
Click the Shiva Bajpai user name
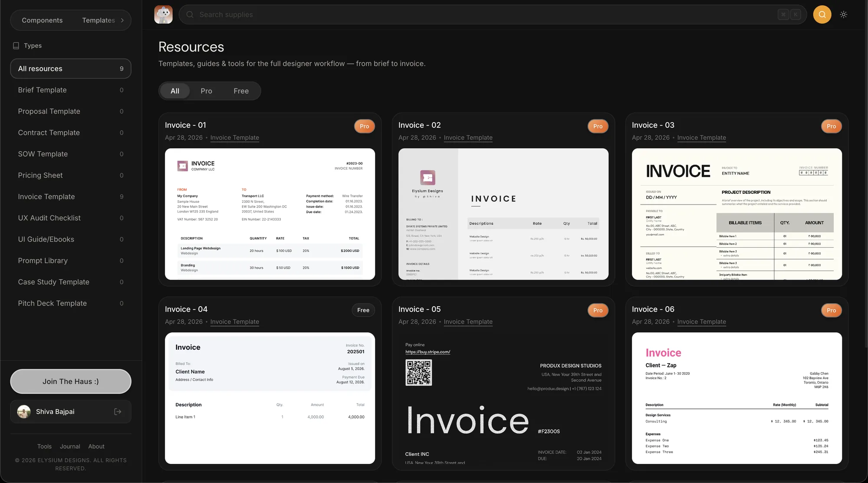(55, 411)
